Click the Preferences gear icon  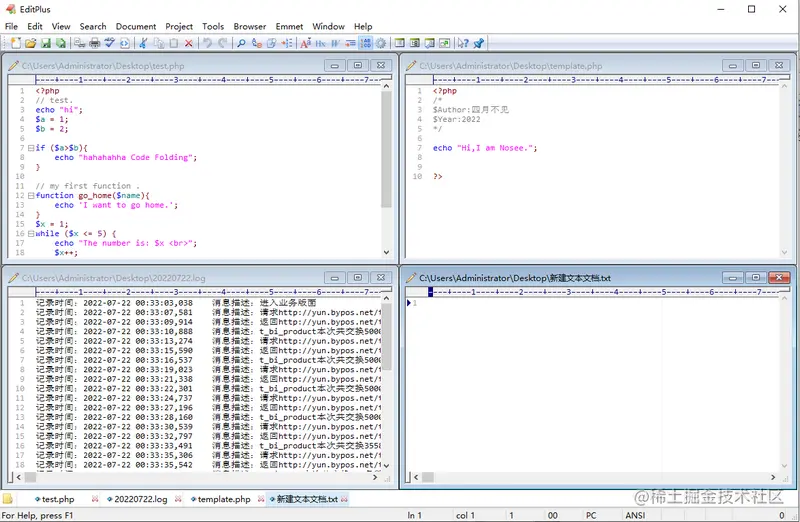point(381,43)
